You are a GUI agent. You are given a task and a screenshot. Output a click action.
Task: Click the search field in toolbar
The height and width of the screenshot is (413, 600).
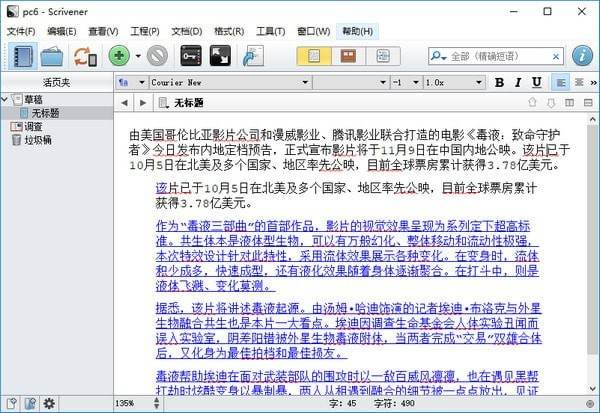(500, 57)
